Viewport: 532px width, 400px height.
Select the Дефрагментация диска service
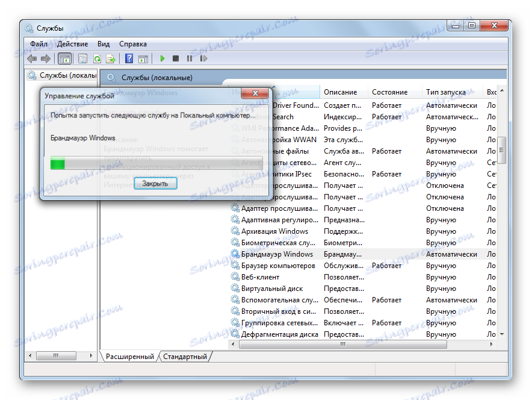click(280, 334)
